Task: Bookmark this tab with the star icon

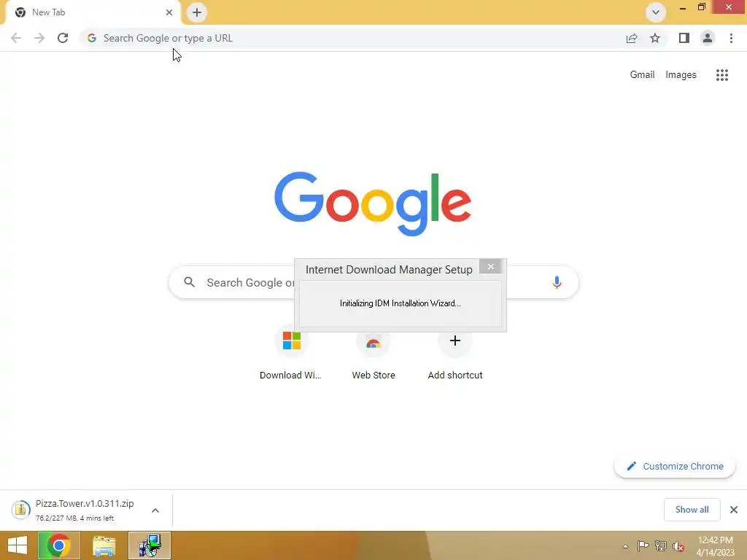Action: click(655, 38)
